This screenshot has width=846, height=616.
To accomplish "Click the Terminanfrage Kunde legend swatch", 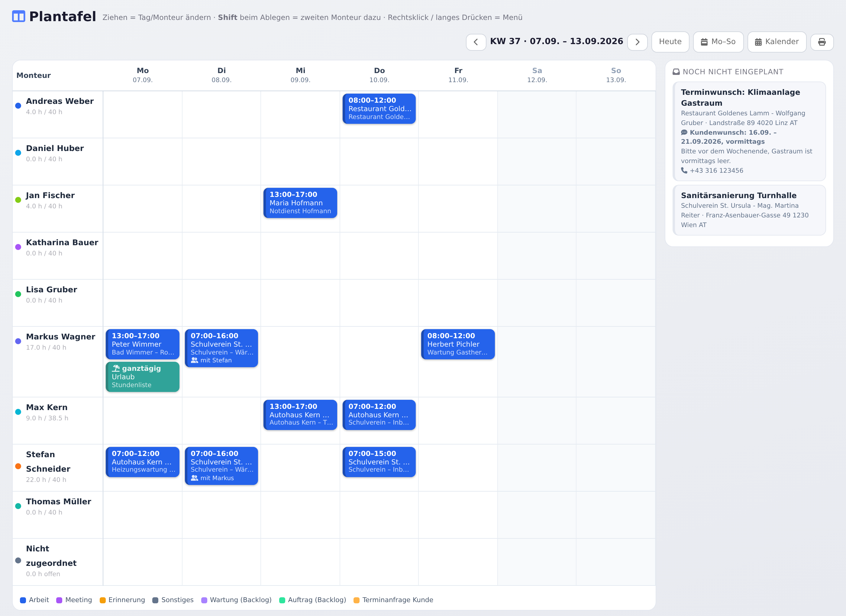I will point(356,600).
